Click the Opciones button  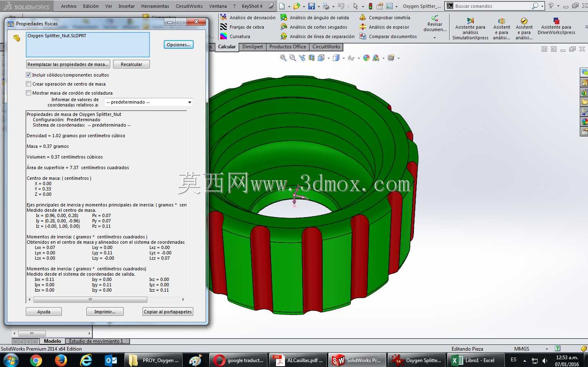(x=179, y=45)
